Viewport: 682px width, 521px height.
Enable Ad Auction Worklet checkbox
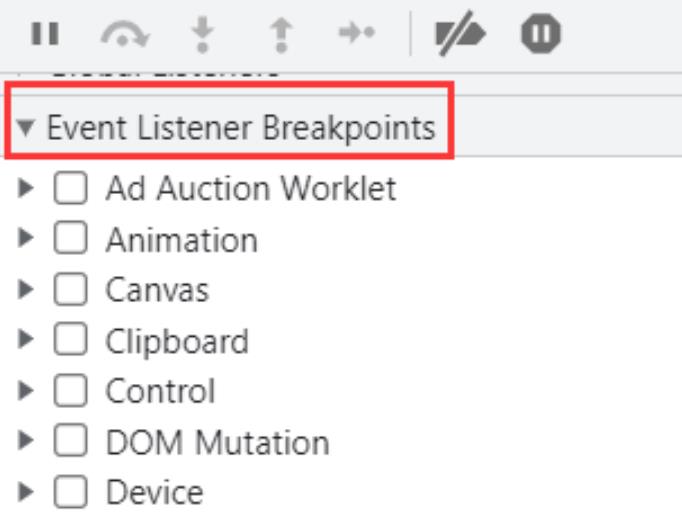(70, 188)
